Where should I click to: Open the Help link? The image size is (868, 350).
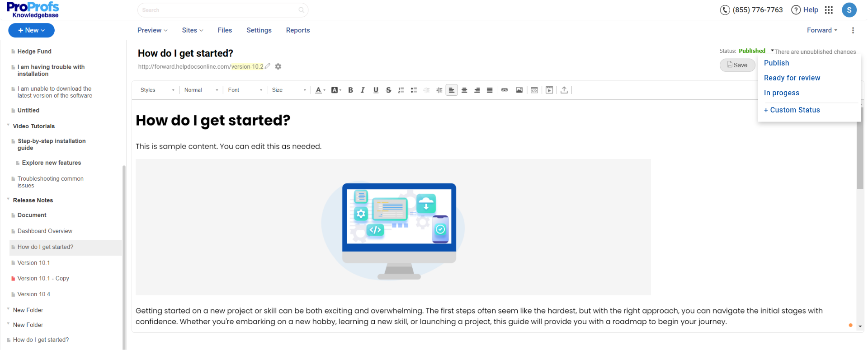click(x=805, y=10)
